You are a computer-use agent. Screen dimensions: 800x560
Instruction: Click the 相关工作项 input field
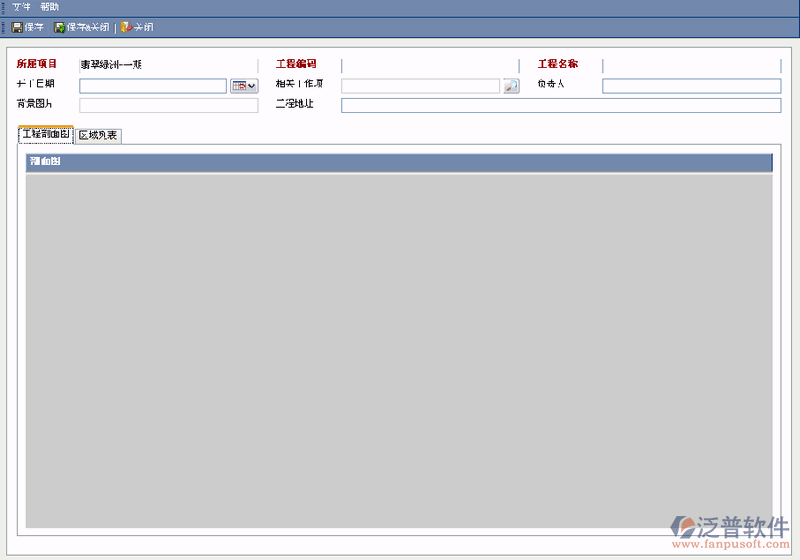(x=420, y=86)
